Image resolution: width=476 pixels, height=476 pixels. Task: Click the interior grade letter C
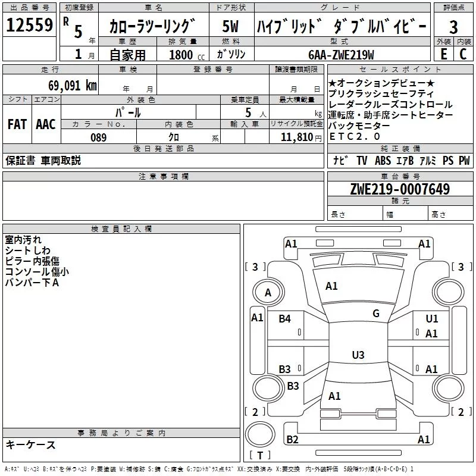[x=463, y=54]
